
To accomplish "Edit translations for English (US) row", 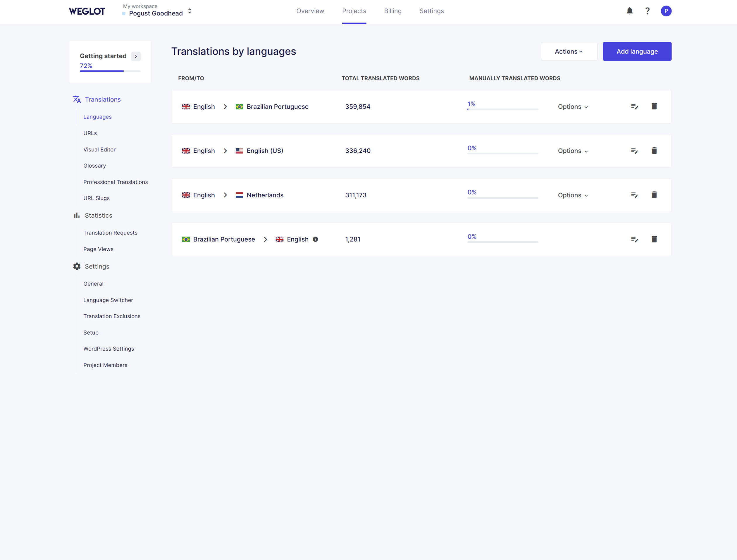I will tap(634, 151).
